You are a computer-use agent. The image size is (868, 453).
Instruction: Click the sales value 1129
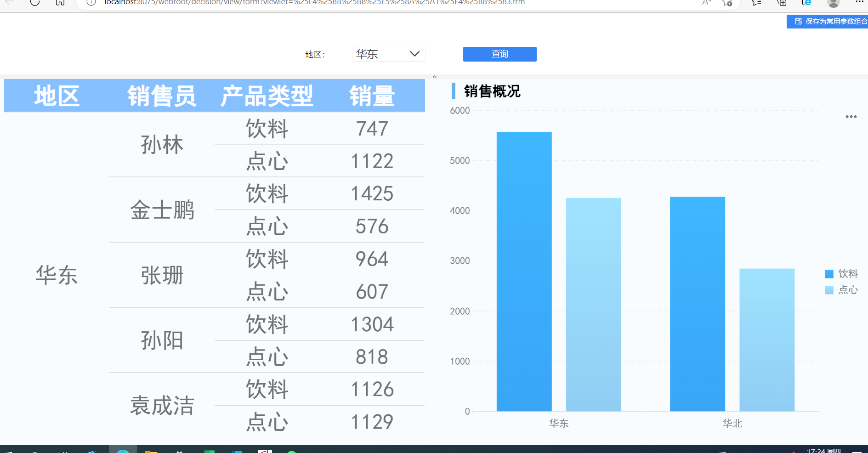(372, 422)
